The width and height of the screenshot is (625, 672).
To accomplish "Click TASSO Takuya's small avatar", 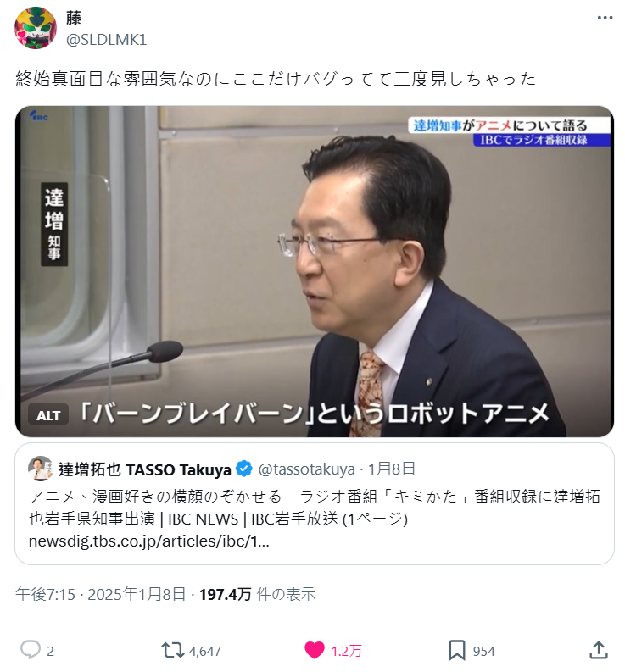I will pos(40,469).
